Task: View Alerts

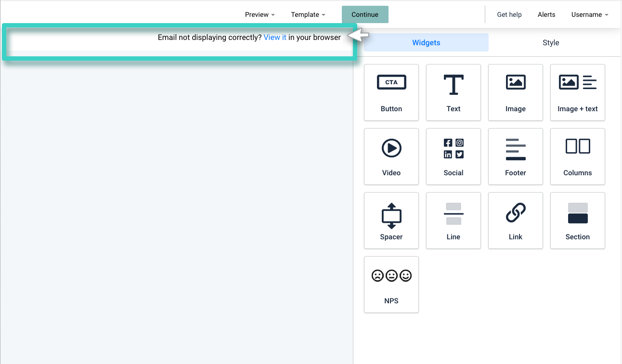Action: point(546,14)
